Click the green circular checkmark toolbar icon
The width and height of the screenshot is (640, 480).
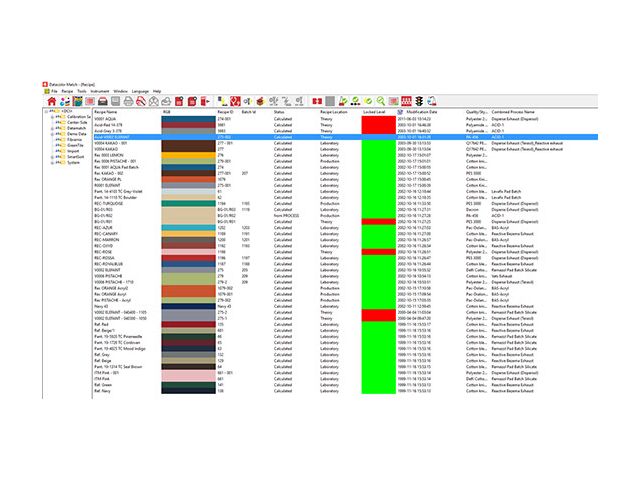click(x=368, y=101)
